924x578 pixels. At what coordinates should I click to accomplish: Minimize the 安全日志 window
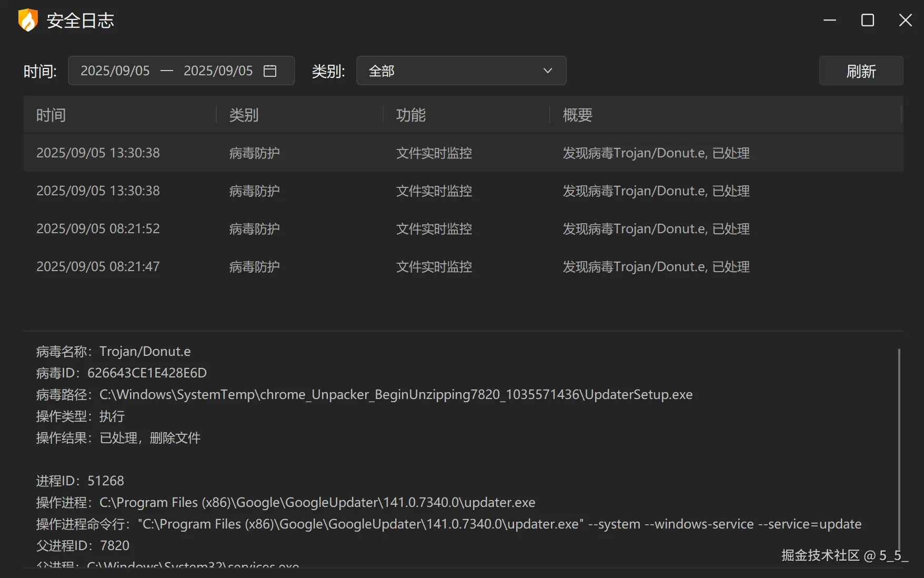coord(829,20)
